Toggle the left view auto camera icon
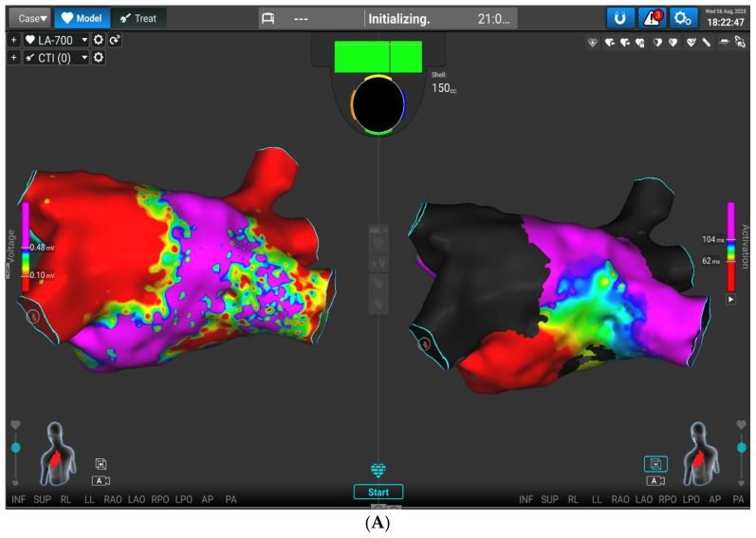The image size is (756, 538). click(101, 481)
